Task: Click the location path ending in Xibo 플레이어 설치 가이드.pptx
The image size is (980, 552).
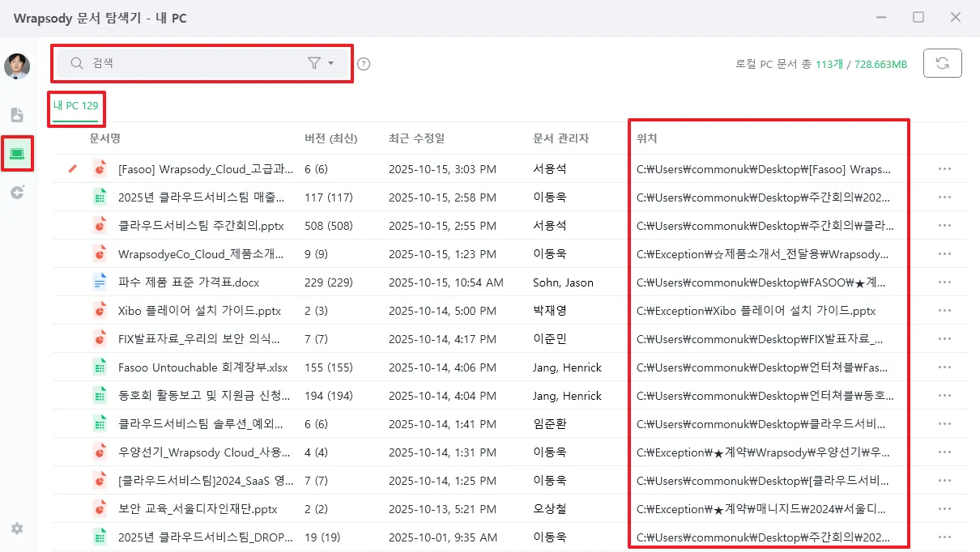Action: (x=756, y=311)
